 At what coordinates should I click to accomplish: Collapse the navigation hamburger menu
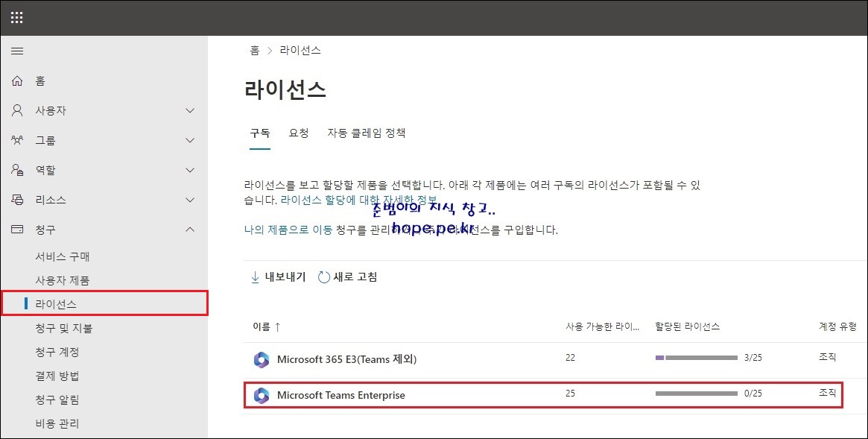pos(17,51)
